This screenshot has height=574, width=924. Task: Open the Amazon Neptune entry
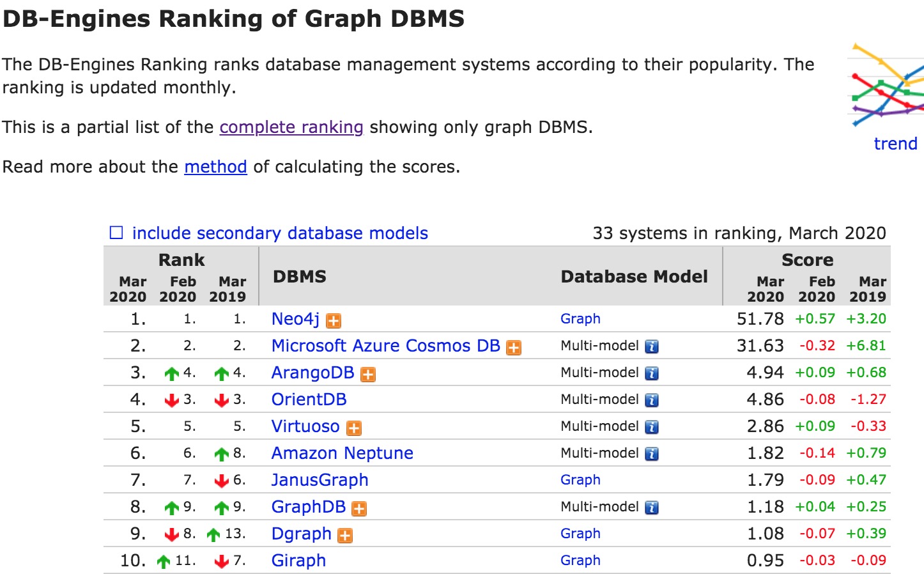click(x=342, y=453)
